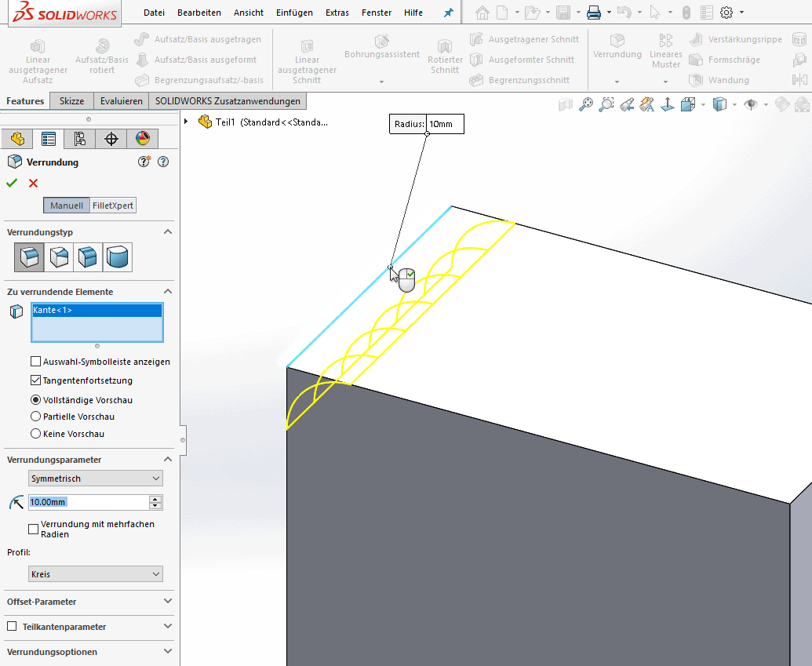Click the Manuell button
The height and width of the screenshot is (666, 812).
click(66, 205)
